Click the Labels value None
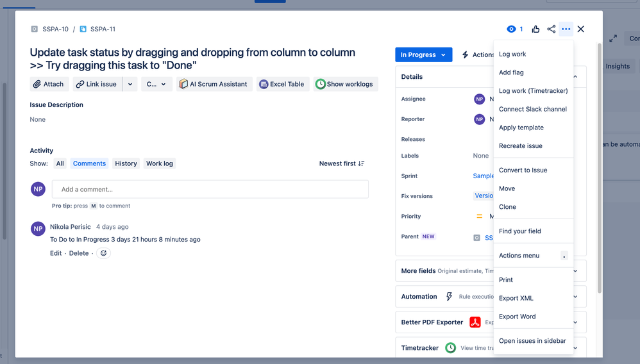 tap(481, 156)
